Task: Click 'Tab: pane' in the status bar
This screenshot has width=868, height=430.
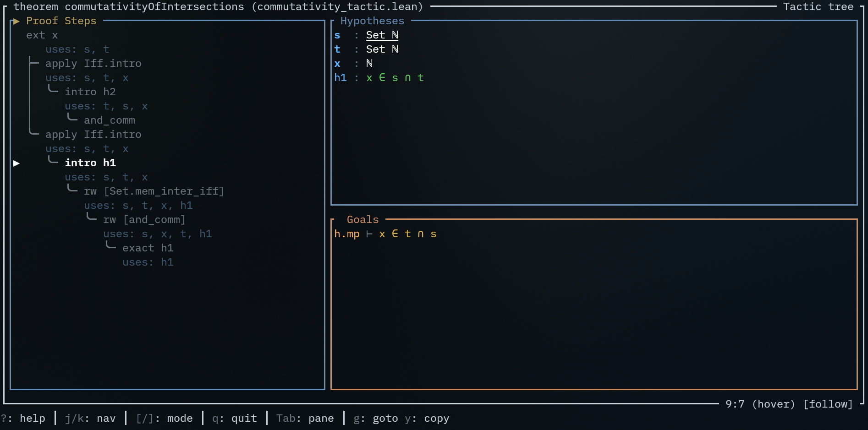Action: click(305, 418)
